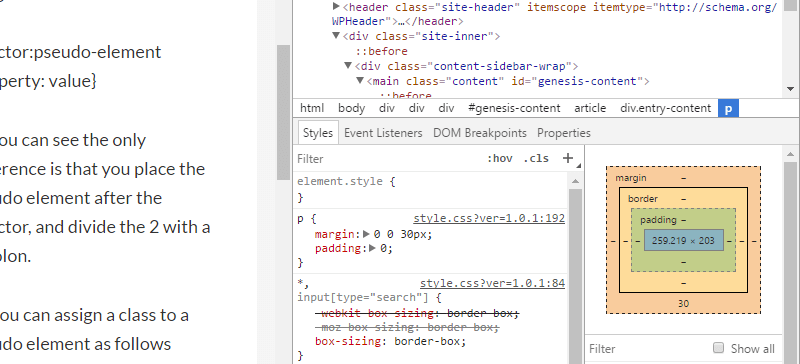Expand the padding shorthand triangle
Screen dimensions: 800x364
(x=372, y=248)
